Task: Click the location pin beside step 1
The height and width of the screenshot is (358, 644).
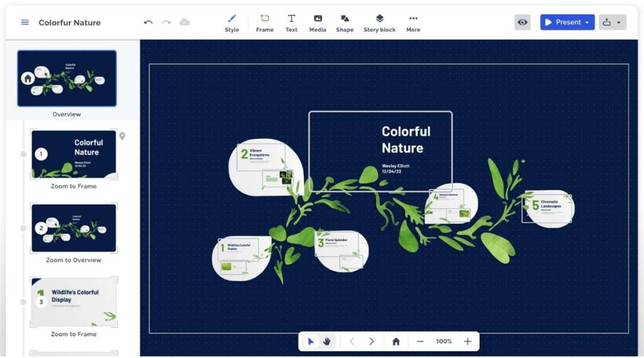Action: point(123,136)
